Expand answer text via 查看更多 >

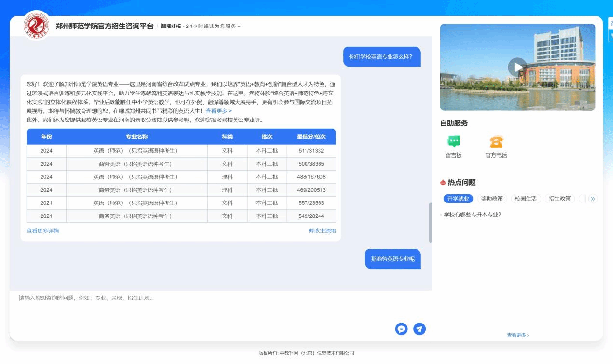point(218,111)
